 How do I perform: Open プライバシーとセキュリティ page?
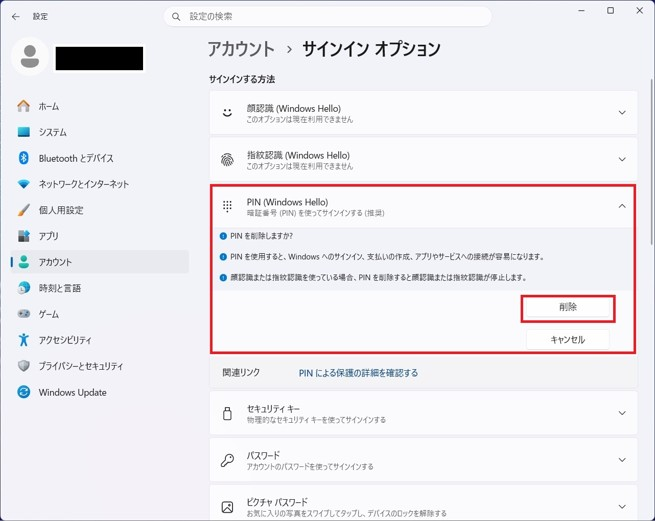pos(99,366)
